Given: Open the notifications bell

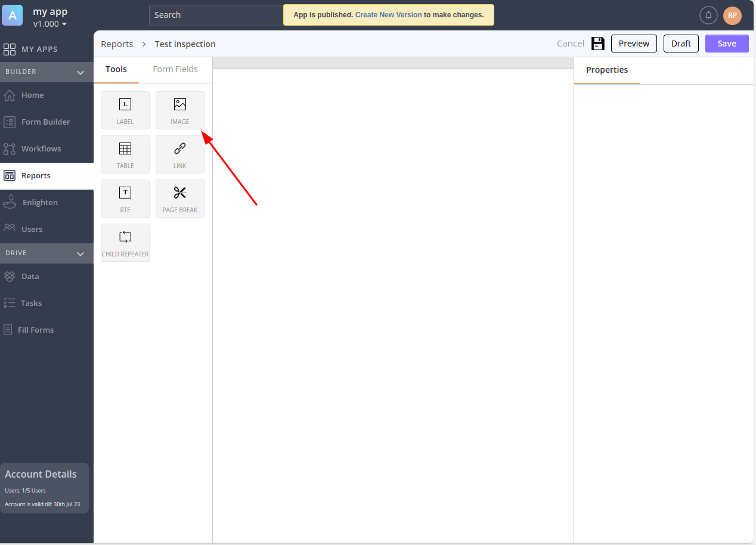Looking at the screenshot, I should [708, 16].
